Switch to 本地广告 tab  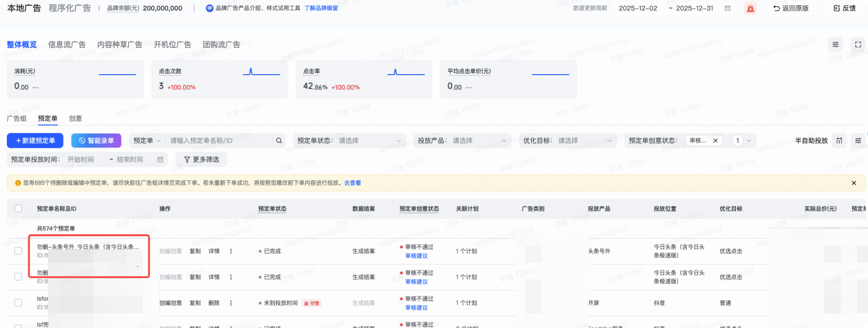(x=24, y=8)
